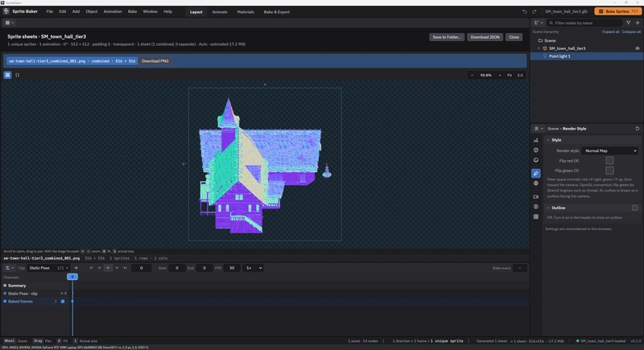This screenshot has height=350, width=644.
Task: Click the reset icon in Render Style header
Action: tap(638, 129)
